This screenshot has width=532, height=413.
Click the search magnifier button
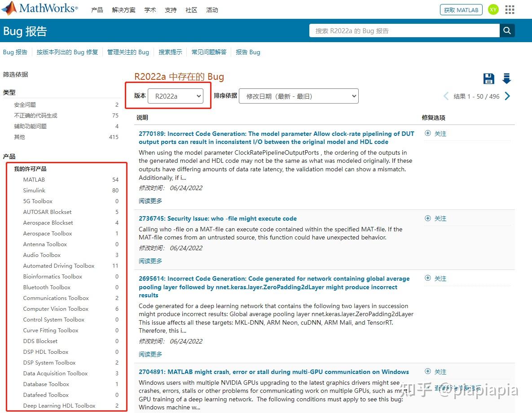click(507, 30)
